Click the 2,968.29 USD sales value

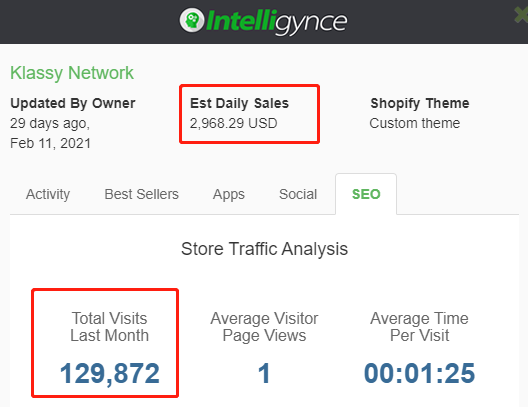[233, 124]
